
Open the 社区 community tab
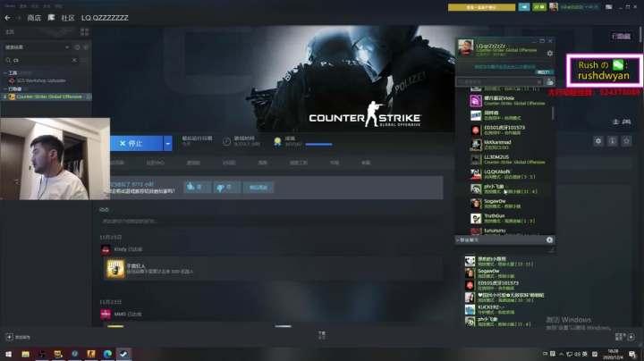tap(68, 18)
